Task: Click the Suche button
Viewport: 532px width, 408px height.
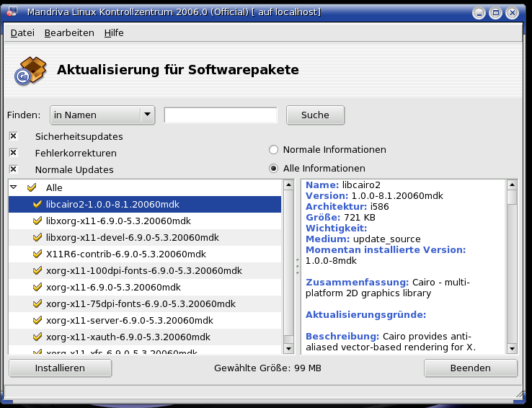Action: click(315, 115)
